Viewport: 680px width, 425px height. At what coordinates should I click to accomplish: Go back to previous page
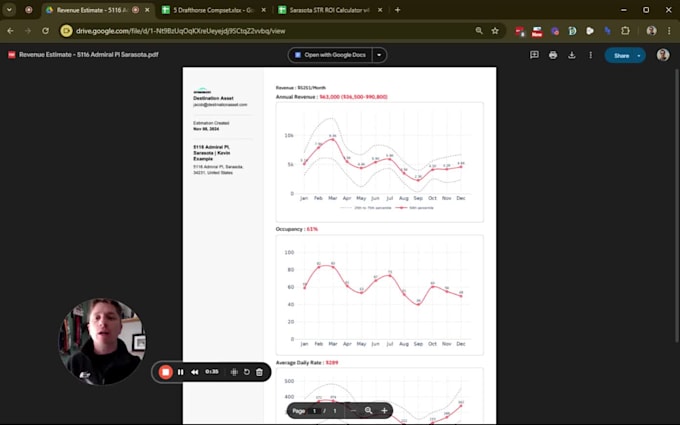pos(10,31)
